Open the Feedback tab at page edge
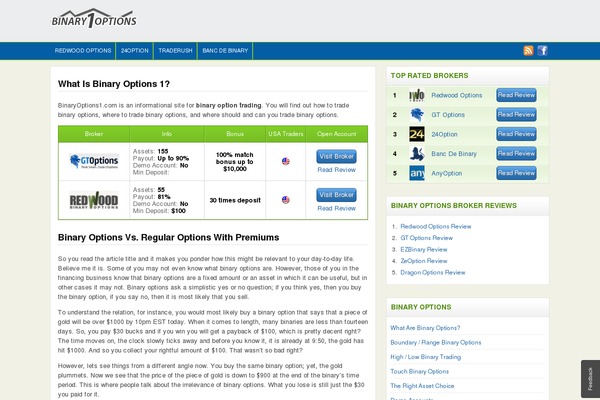The width and height of the screenshot is (600, 400). coord(590,379)
